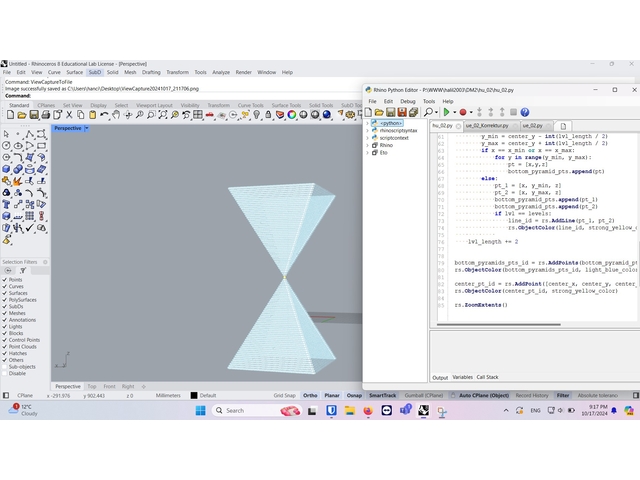Image resolution: width=640 pixels, height=480 pixels.
Task: Save the script in Python Editor toolbar
Action: (x=391, y=112)
